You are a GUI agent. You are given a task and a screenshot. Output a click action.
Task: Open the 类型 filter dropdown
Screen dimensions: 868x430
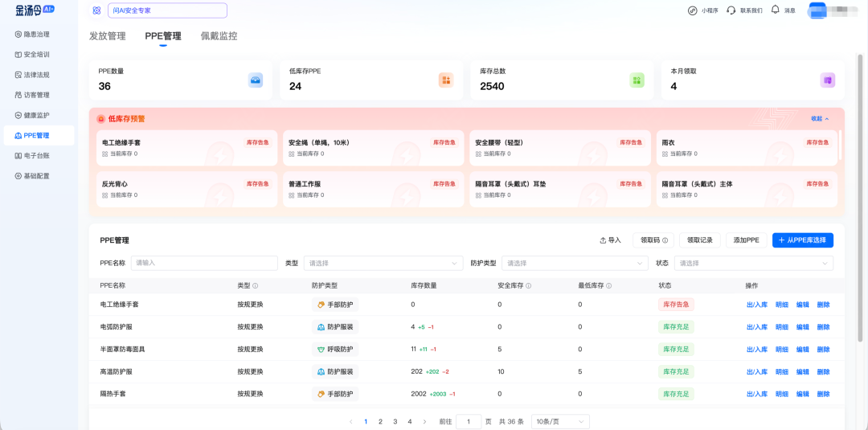pyautogui.click(x=383, y=264)
